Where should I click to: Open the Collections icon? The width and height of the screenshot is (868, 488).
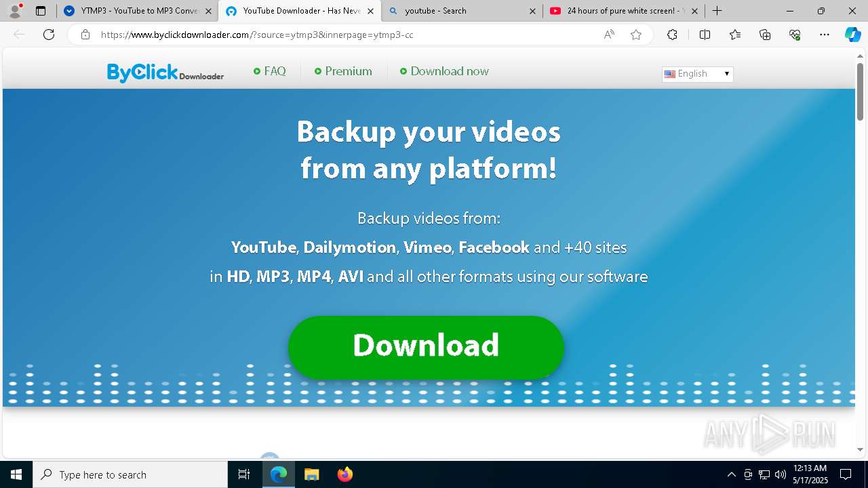tap(765, 35)
